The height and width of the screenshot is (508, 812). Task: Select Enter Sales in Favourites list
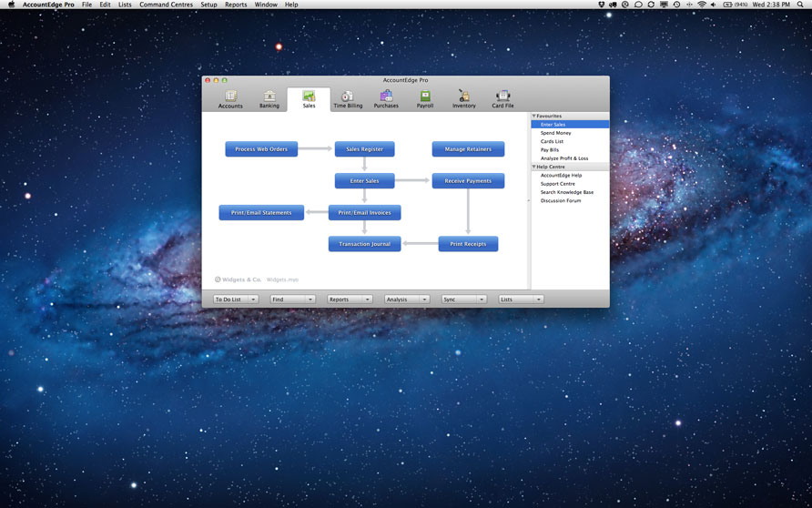pyautogui.click(x=570, y=125)
